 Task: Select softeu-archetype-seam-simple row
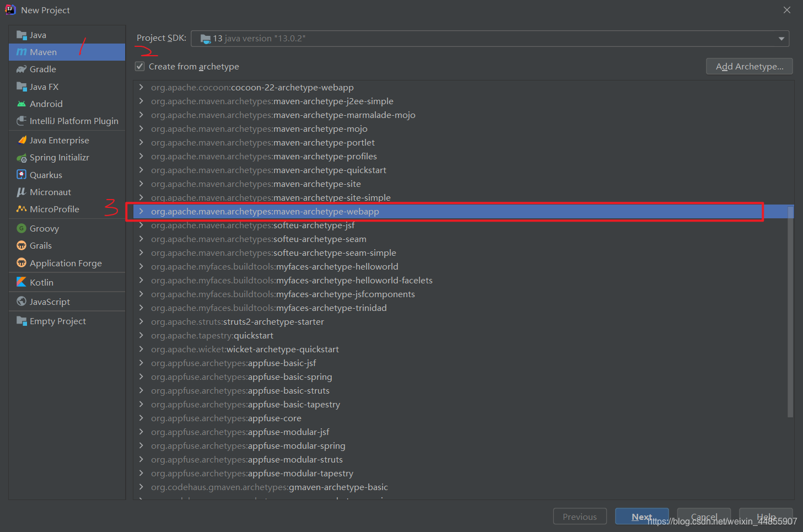point(463,252)
